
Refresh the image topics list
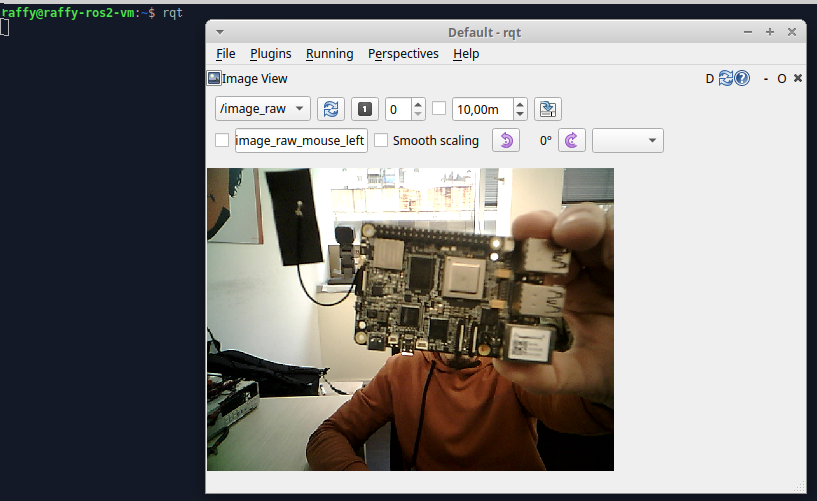coord(331,109)
